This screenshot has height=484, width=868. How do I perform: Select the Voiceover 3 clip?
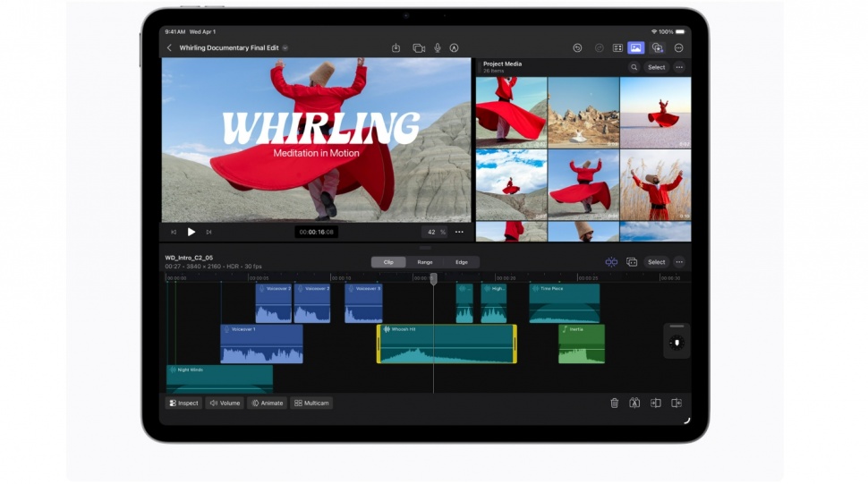pyautogui.click(x=363, y=303)
